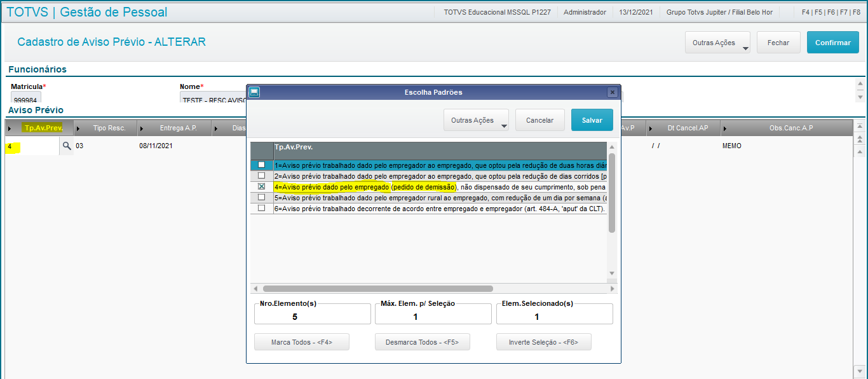Jump to first grid record with top arrow
Screen dimensions: 868x379
[860, 127]
